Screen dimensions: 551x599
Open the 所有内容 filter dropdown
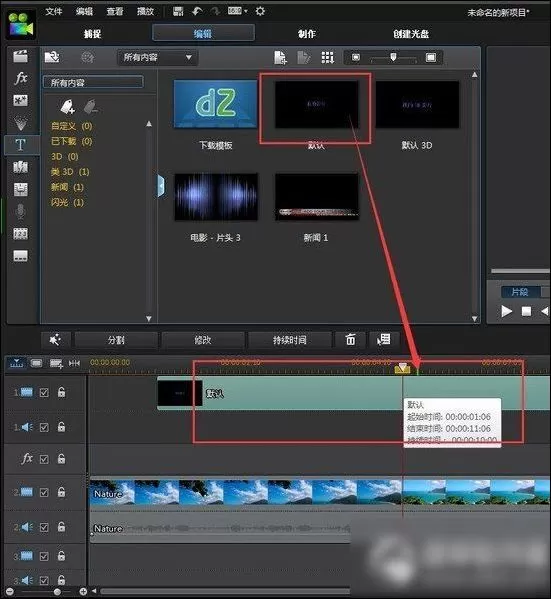157,58
